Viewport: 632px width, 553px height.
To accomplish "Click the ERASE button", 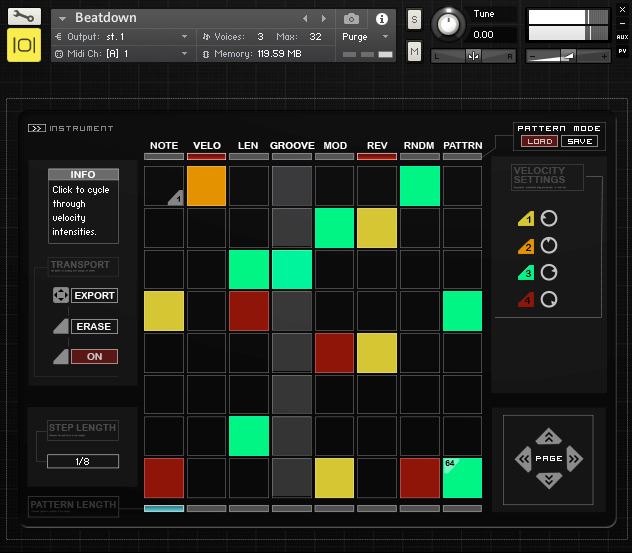I will click(x=94, y=327).
